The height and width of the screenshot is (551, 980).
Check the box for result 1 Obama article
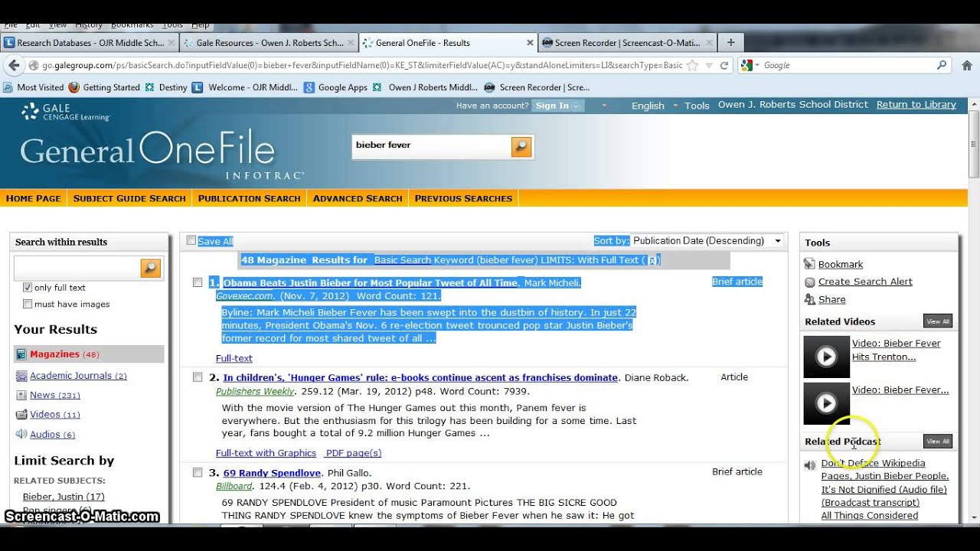click(198, 282)
